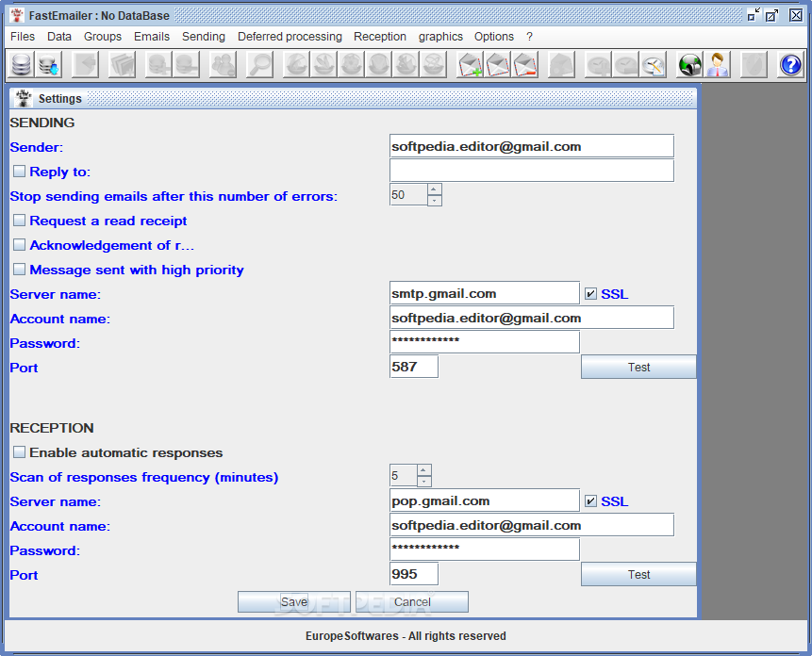Click the blue question mark help icon
812x656 pixels.
pos(790,65)
